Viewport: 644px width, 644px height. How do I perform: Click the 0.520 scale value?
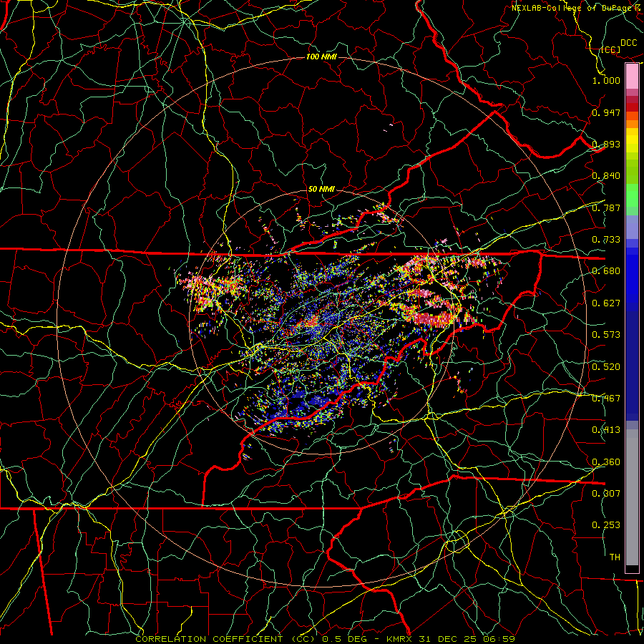pos(606,366)
